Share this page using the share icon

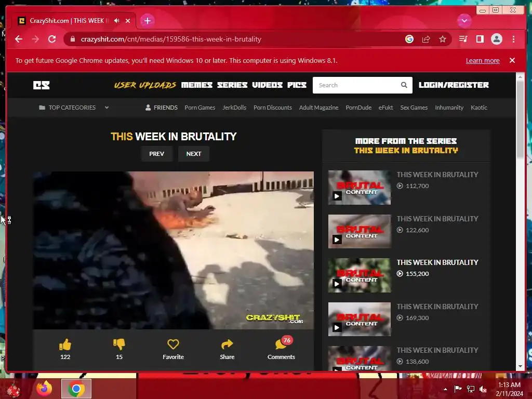pyautogui.click(x=426, y=39)
